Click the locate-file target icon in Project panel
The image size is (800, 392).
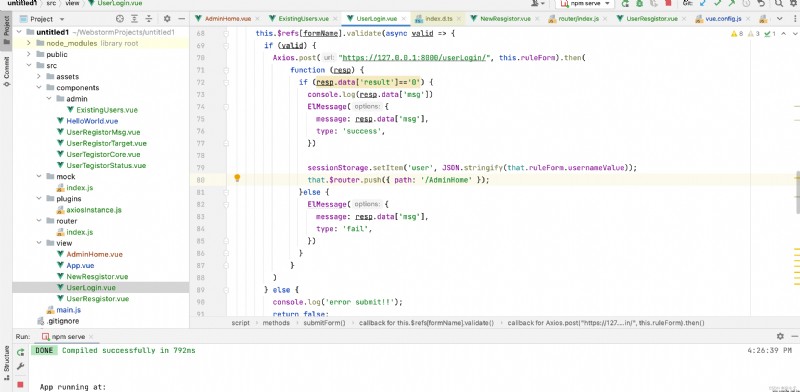click(119, 19)
